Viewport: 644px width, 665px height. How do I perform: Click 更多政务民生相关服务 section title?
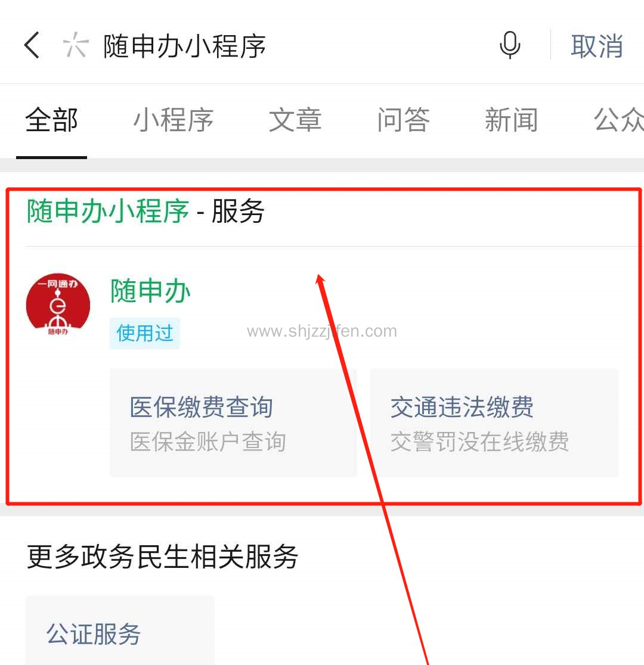[x=163, y=557]
